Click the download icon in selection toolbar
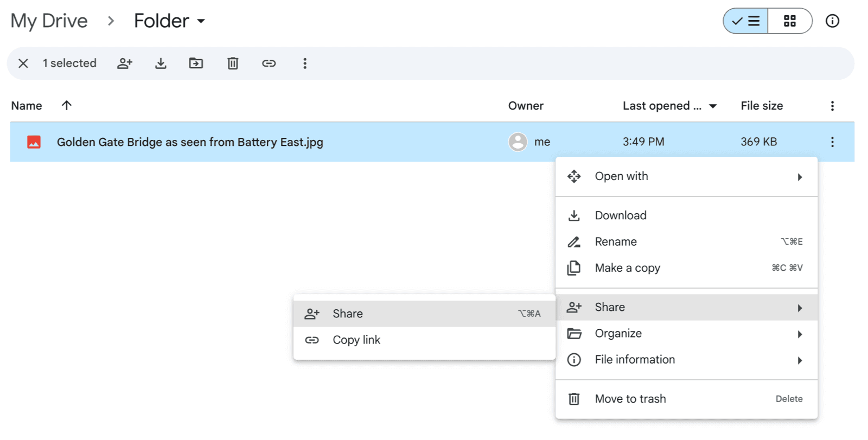The image size is (868, 440). click(161, 63)
